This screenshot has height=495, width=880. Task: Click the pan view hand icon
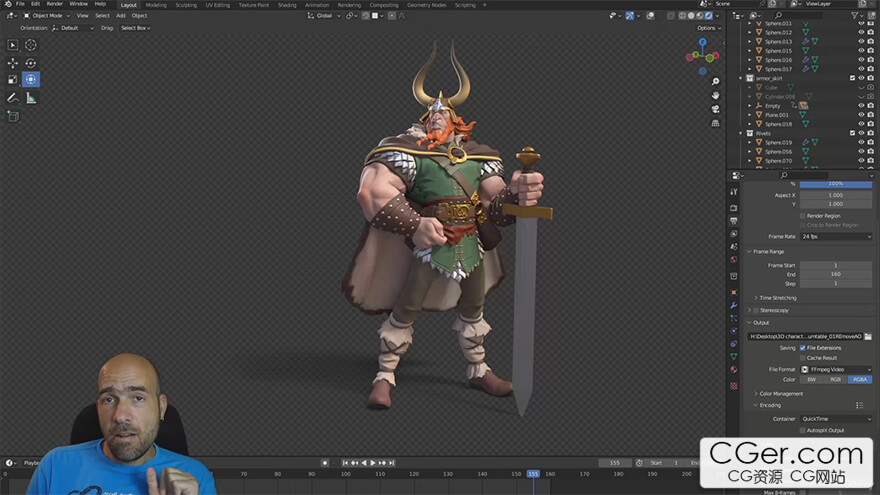click(x=715, y=95)
